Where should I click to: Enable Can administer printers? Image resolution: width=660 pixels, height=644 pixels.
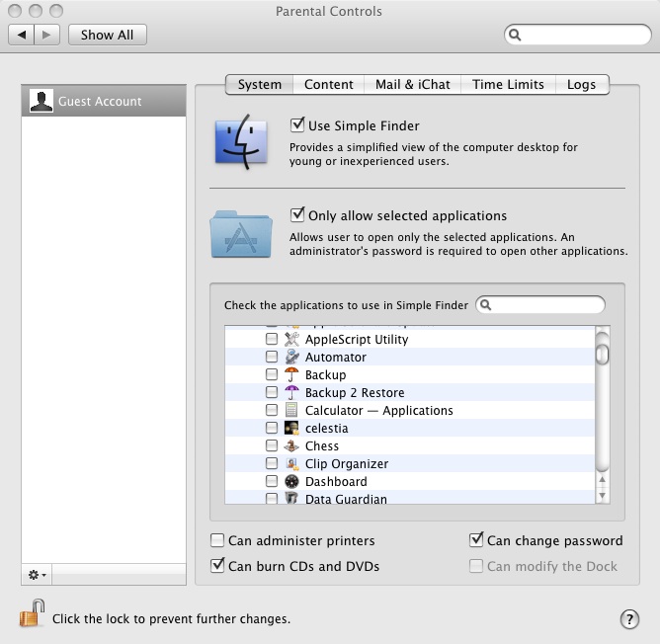tap(217, 540)
